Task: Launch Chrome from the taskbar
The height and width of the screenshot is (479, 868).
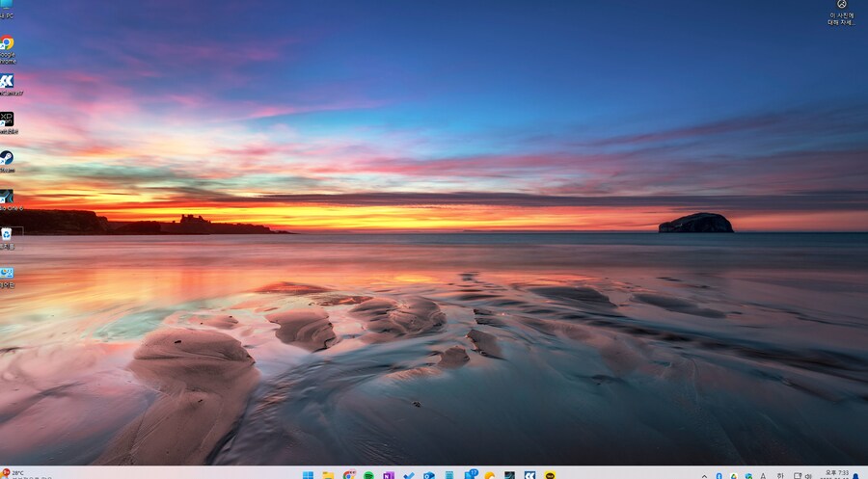Action: pos(349,475)
